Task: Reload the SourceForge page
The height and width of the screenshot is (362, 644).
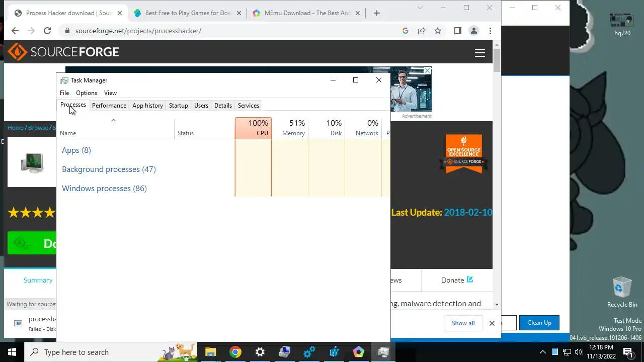Action: point(47,31)
